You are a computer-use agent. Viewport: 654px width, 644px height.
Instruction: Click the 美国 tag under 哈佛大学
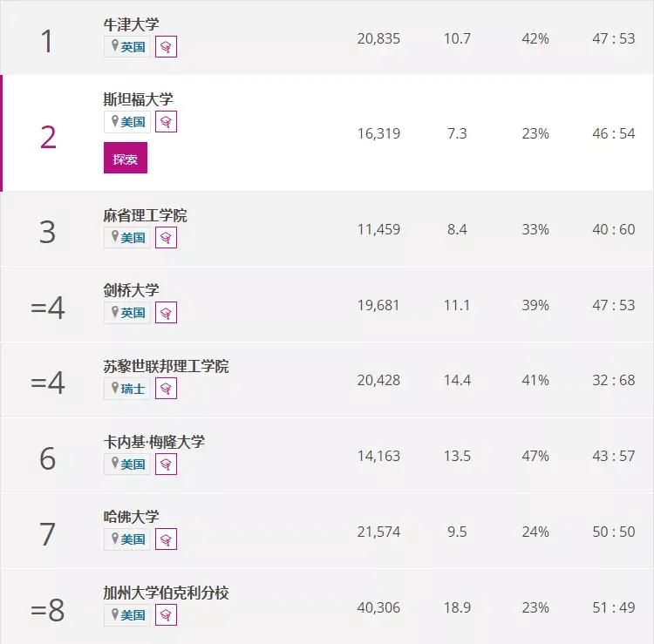[x=127, y=539]
